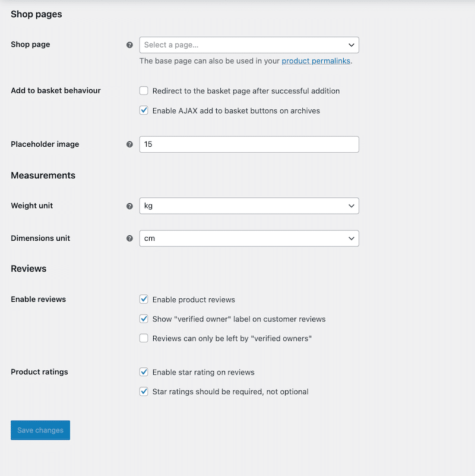The image size is (475, 476).
Task: Click the Measurements section heading
Action: (43, 175)
